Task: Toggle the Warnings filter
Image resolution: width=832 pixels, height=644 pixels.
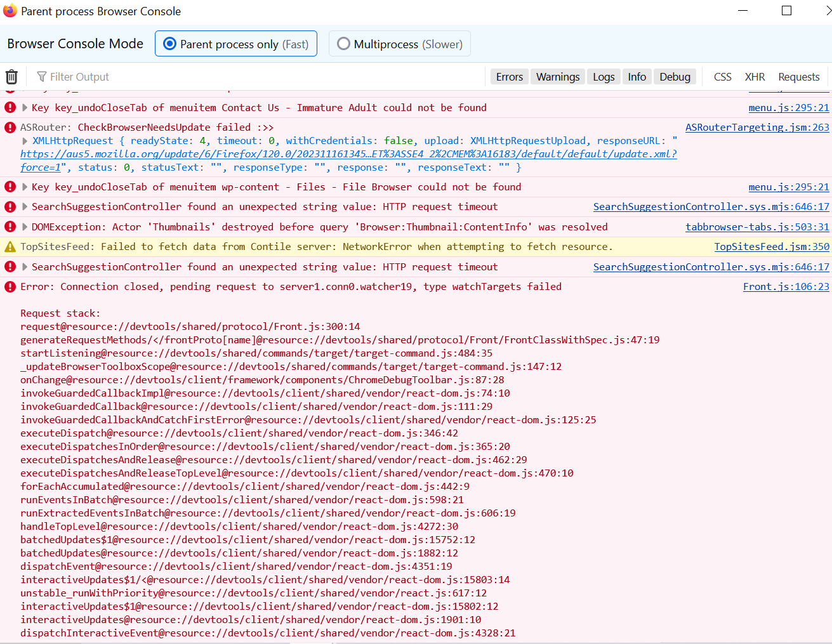Action: 558,77
